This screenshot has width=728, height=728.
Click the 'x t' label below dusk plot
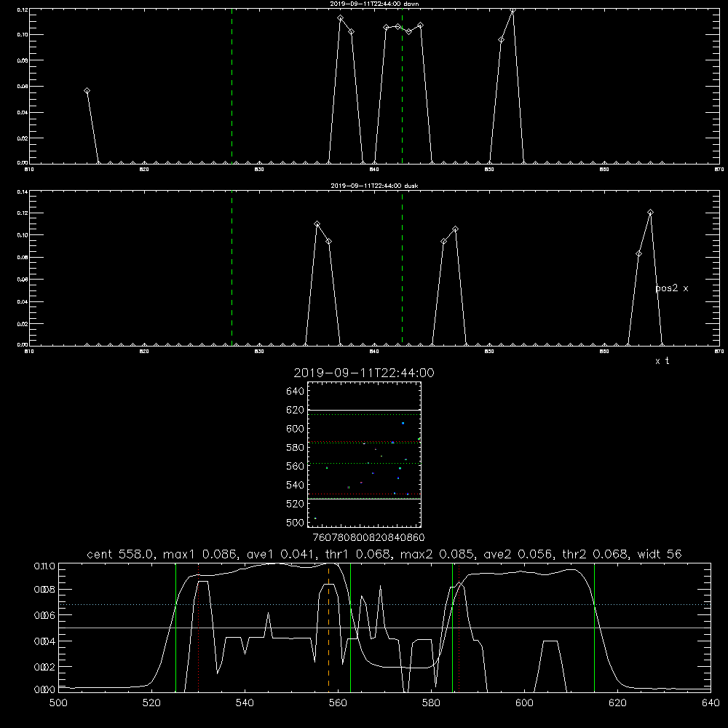(x=662, y=361)
